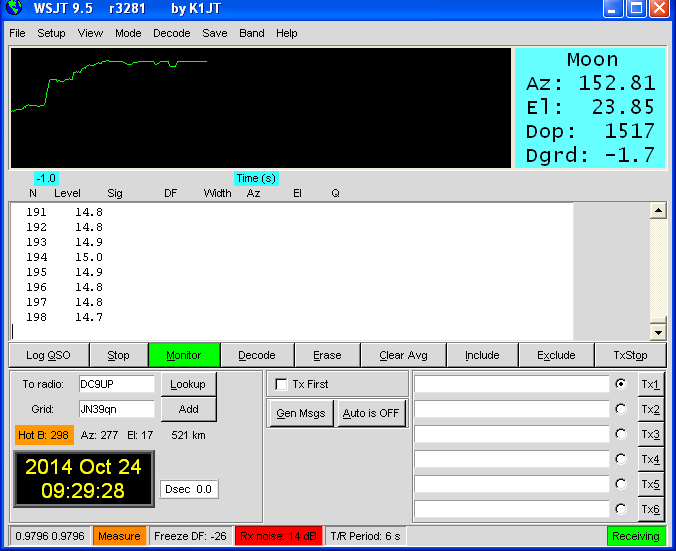Click the Include button
The height and width of the screenshot is (551, 676).
pos(482,355)
